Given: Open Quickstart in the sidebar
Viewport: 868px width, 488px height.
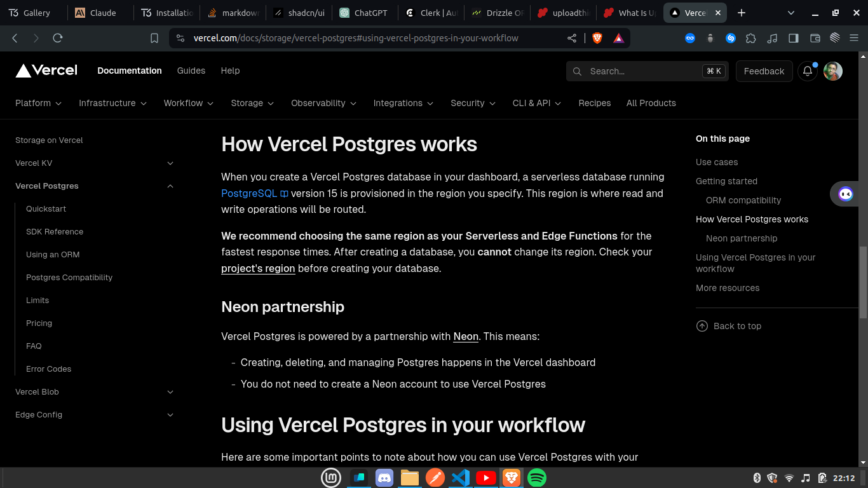Looking at the screenshot, I should [46, 209].
